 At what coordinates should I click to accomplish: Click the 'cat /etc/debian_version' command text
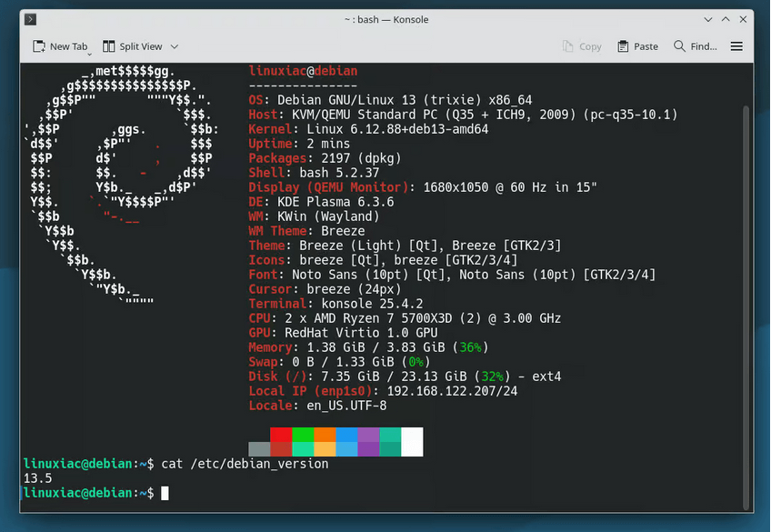coord(245,464)
